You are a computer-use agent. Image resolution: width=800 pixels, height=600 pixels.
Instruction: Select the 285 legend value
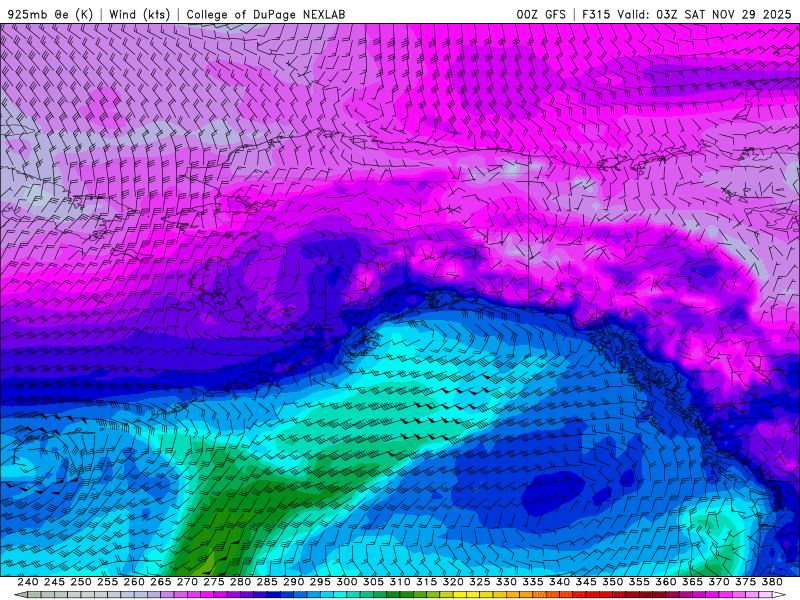(x=267, y=582)
